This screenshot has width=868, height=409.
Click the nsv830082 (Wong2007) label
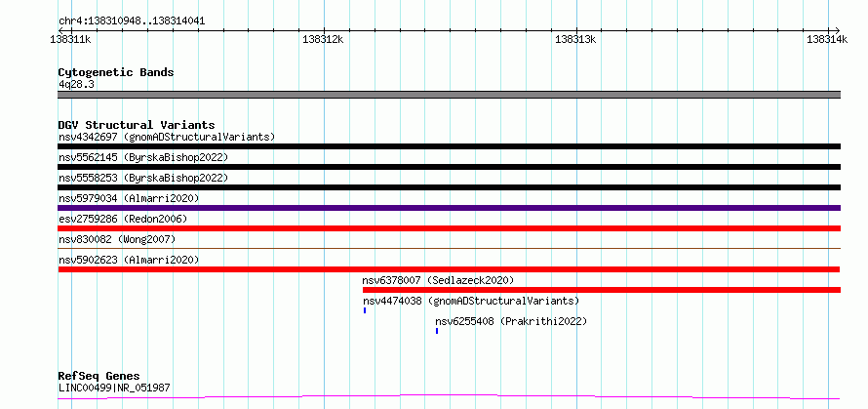117,239
